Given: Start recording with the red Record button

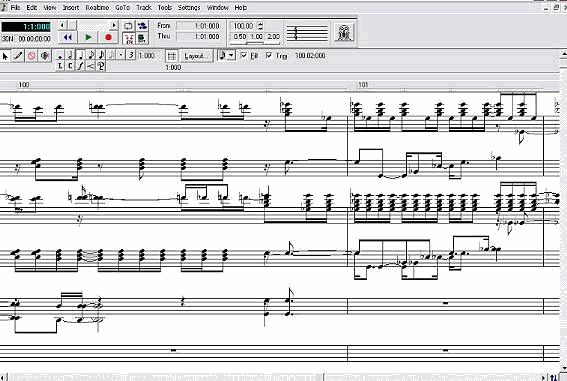Looking at the screenshot, I should coord(108,37).
